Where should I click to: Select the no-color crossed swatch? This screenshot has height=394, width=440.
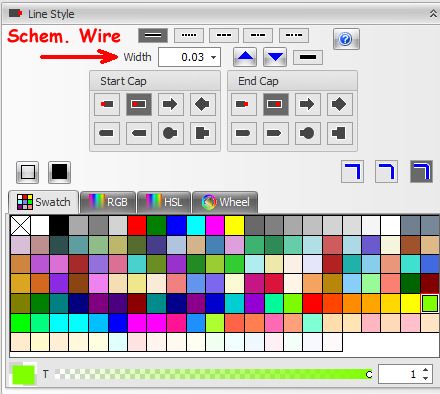[20, 225]
